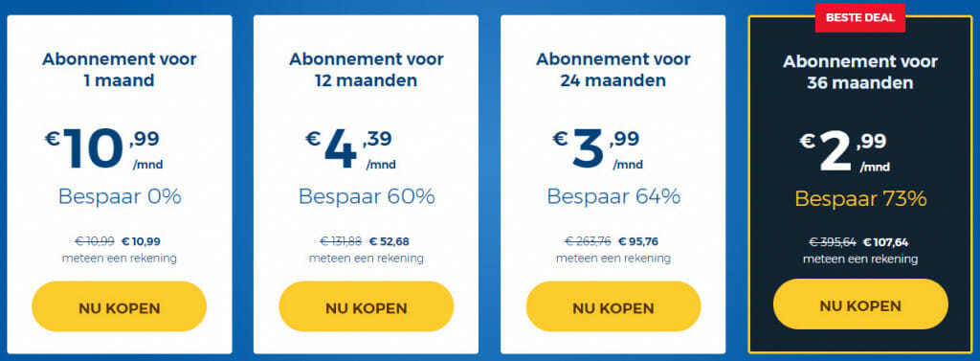
Task: Click the 'Bespaar 0%' text
Action: pyautogui.click(x=120, y=196)
